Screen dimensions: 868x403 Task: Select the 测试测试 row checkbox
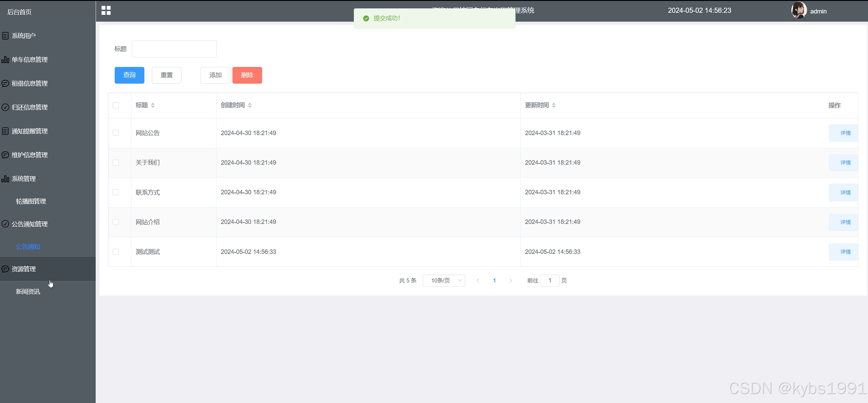click(116, 252)
